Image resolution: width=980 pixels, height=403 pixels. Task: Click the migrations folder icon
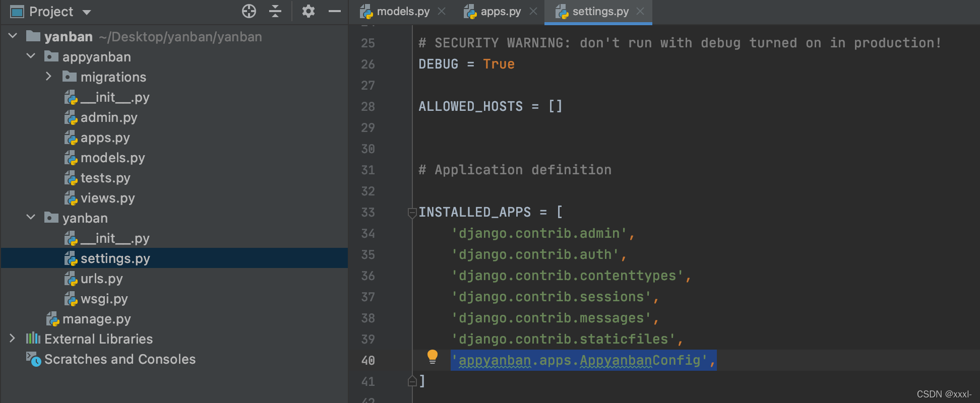click(x=70, y=77)
